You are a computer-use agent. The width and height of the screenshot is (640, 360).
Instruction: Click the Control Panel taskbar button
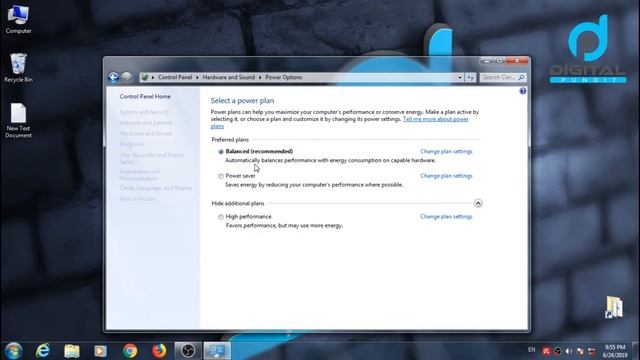[x=217, y=351]
